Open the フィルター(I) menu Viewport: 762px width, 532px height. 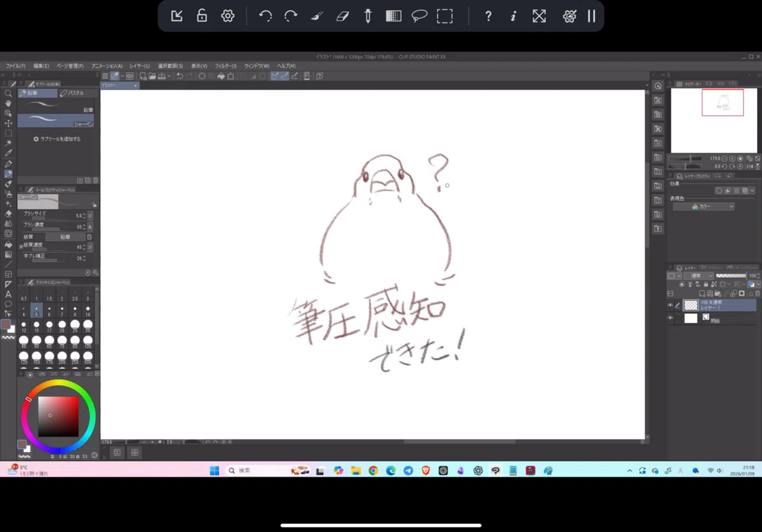coord(225,65)
